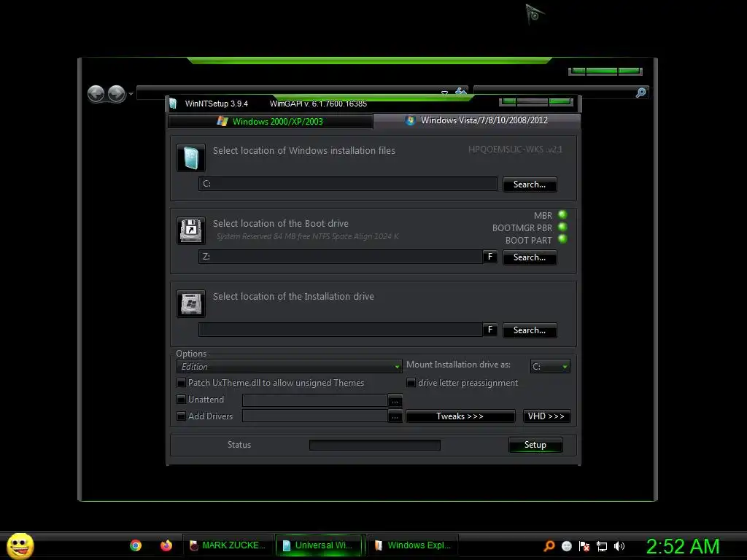Switch to Windows 2000/XP/2003 tab
Viewport: 747px width, 560px height.
(270, 122)
